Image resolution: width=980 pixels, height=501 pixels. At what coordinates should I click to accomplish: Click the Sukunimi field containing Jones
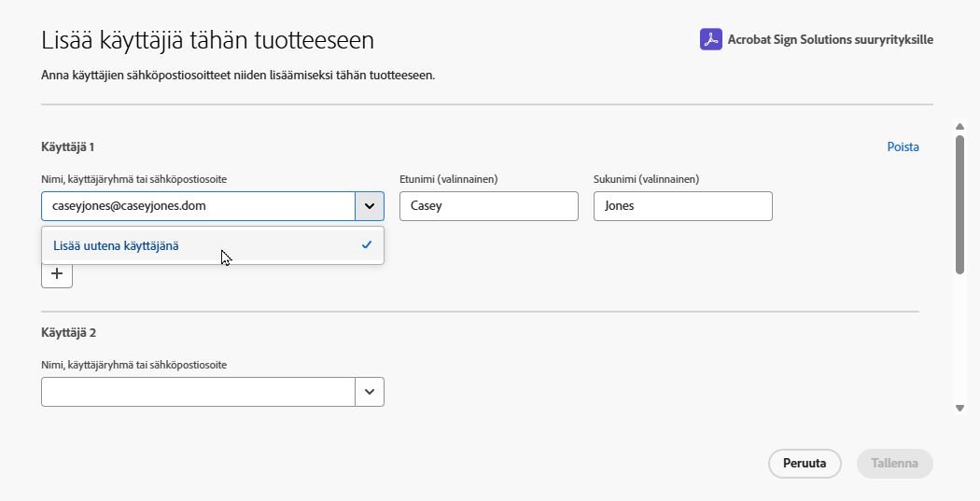(x=682, y=206)
